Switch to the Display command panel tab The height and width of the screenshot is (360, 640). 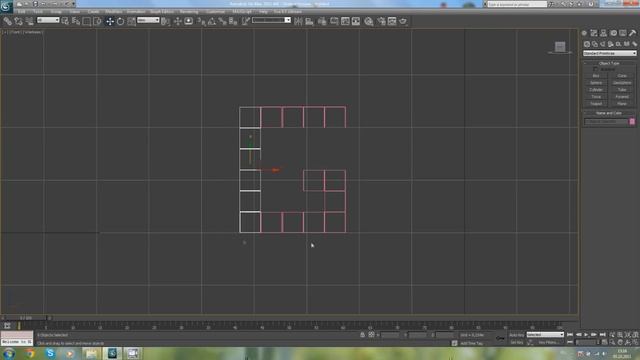pos(622,33)
